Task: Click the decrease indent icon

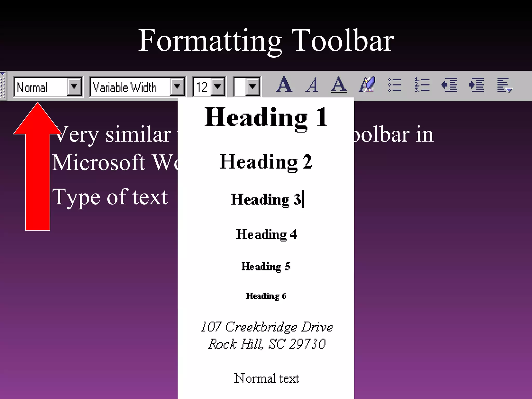Action: [x=449, y=85]
